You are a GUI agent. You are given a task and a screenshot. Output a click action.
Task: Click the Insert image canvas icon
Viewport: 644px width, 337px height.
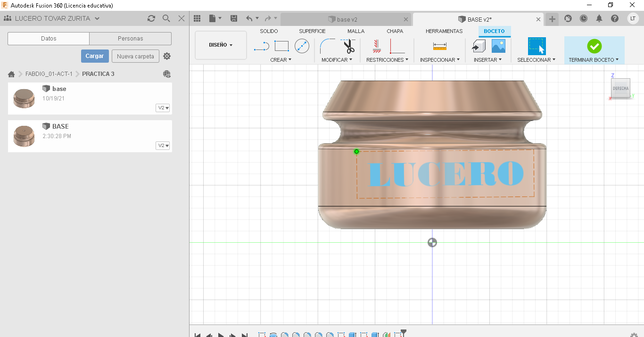498,46
